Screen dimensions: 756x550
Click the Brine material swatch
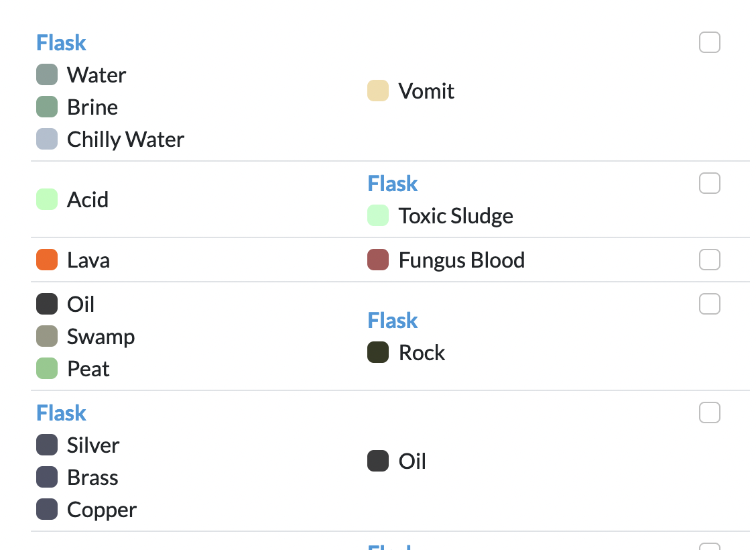[47, 107]
